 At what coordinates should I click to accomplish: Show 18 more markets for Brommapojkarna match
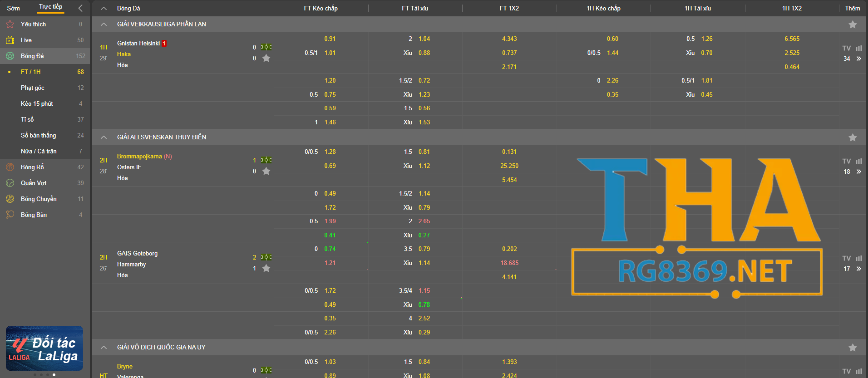pos(852,172)
